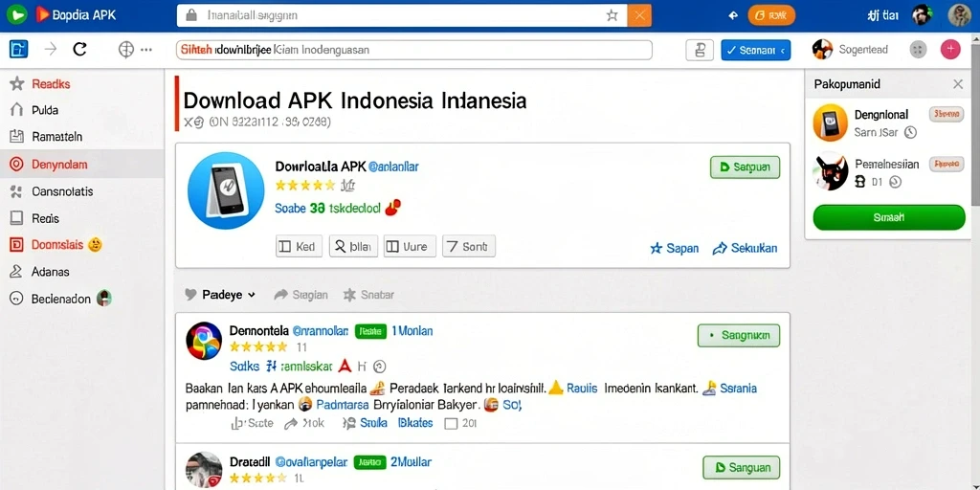Click the forward arrow in toolbar

[x=51, y=49]
